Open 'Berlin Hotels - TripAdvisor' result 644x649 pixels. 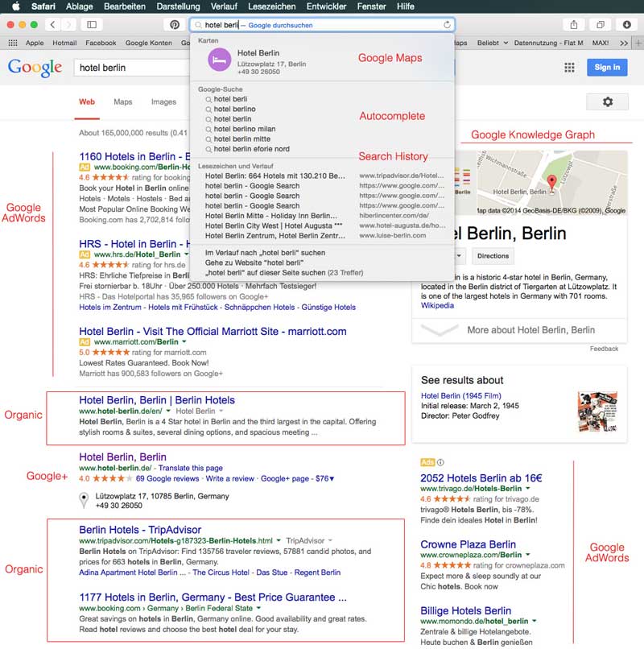[x=140, y=530]
